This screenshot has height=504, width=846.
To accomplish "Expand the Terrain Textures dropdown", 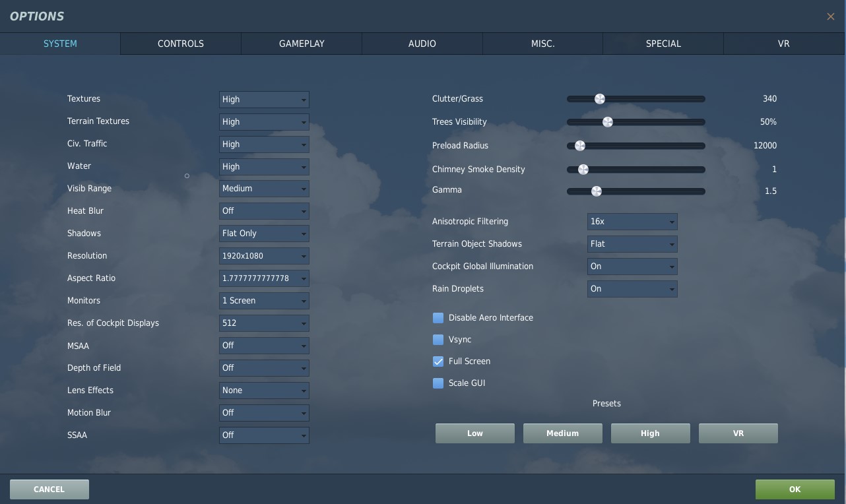I will coord(264,122).
